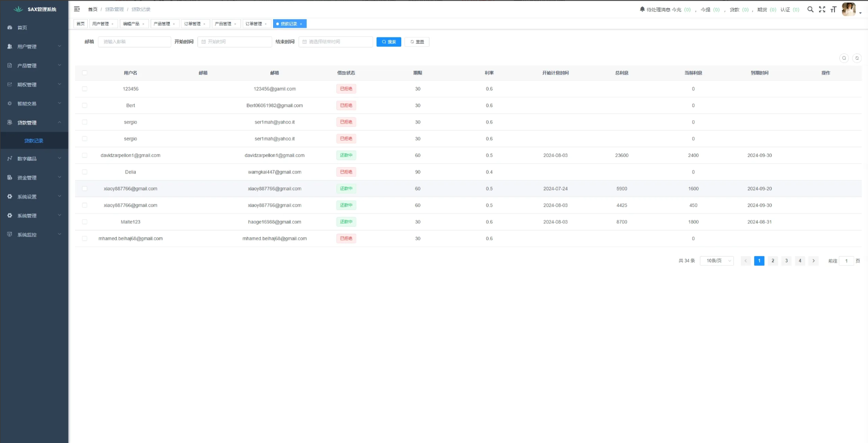Viewport: 868px width, 443px height.
Task: Click the circular refresh table icon
Action: [x=856, y=58]
